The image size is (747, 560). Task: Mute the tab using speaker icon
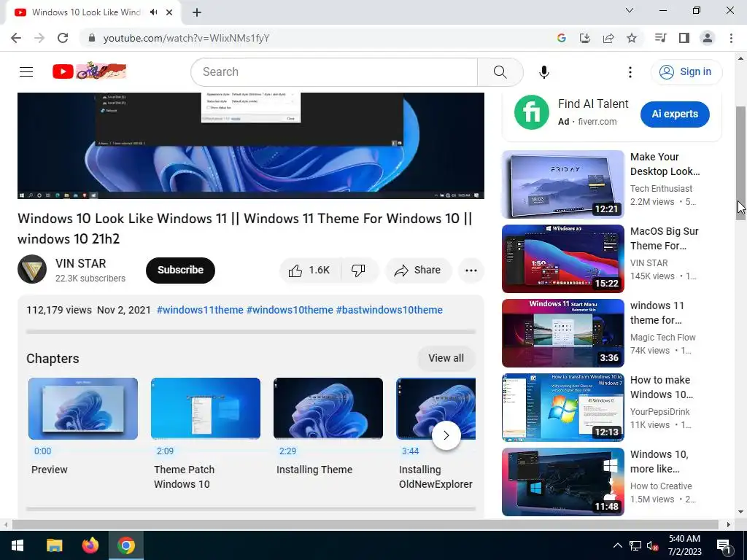153,12
